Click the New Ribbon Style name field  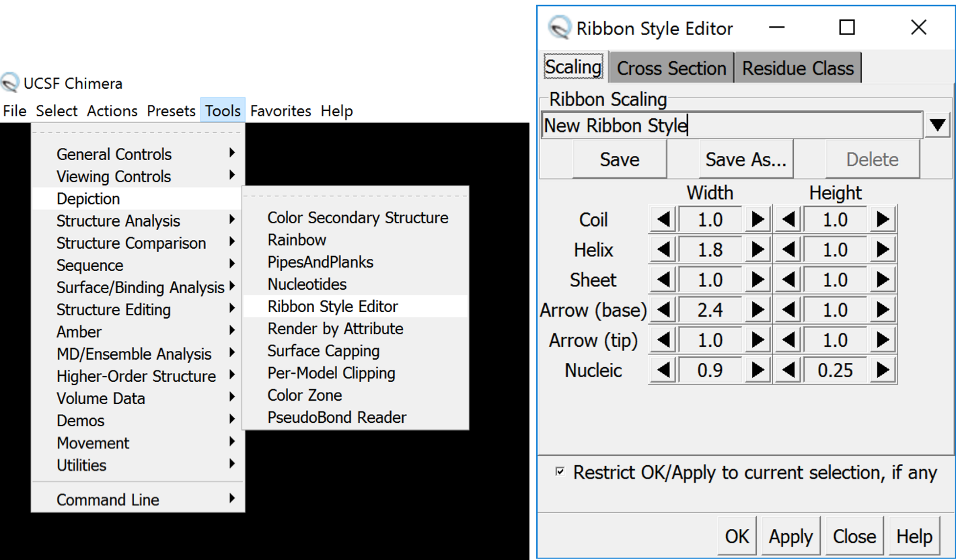tap(731, 126)
